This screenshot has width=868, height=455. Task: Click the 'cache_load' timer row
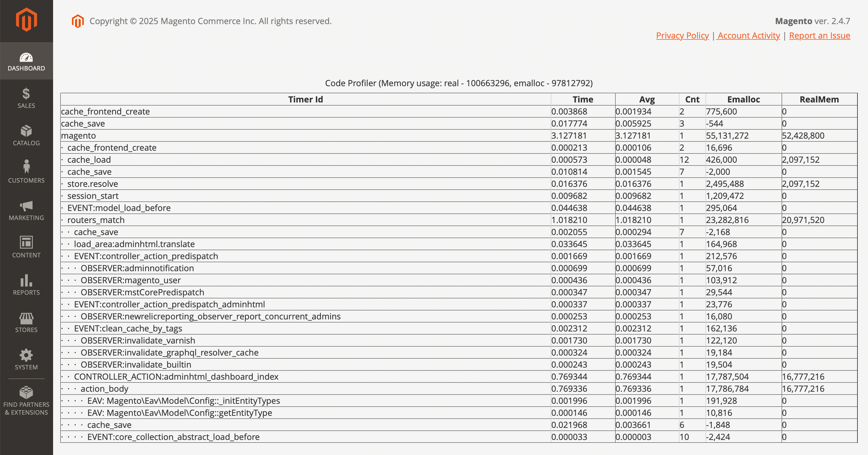pyautogui.click(x=459, y=160)
